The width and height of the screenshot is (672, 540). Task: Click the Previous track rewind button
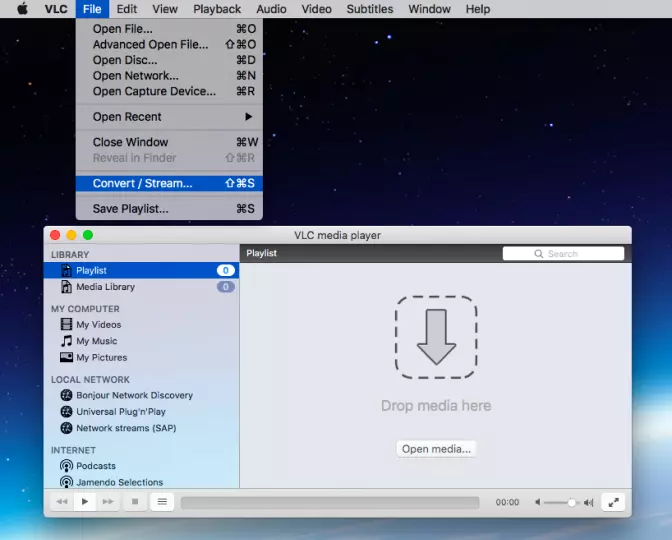(x=62, y=502)
